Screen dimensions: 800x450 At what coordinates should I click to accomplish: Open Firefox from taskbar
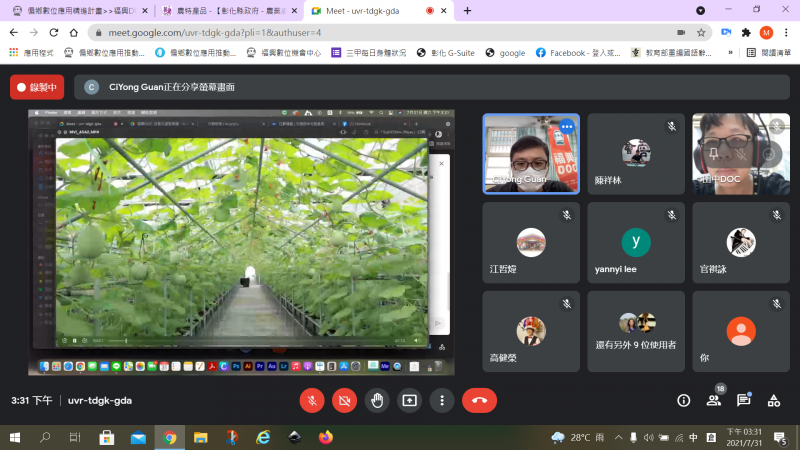click(x=326, y=437)
